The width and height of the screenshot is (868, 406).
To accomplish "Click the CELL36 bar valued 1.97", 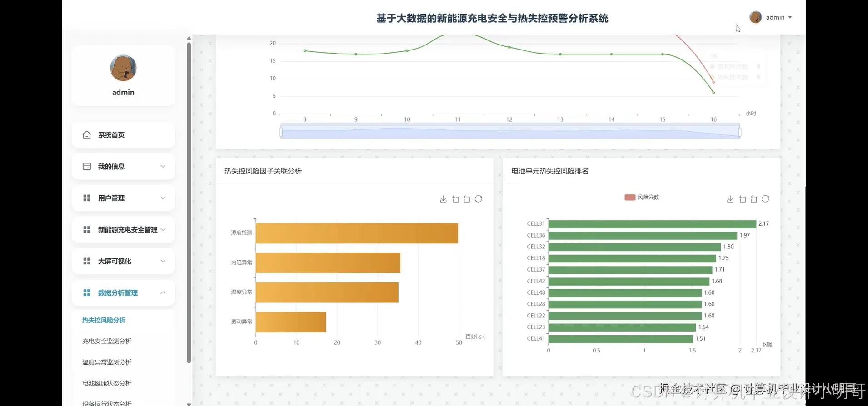I will pos(643,235).
